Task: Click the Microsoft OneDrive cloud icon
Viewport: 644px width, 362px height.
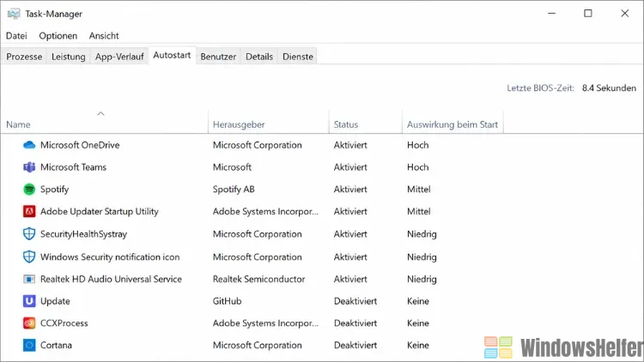Action: pyautogui.click(x=29, y=145)
